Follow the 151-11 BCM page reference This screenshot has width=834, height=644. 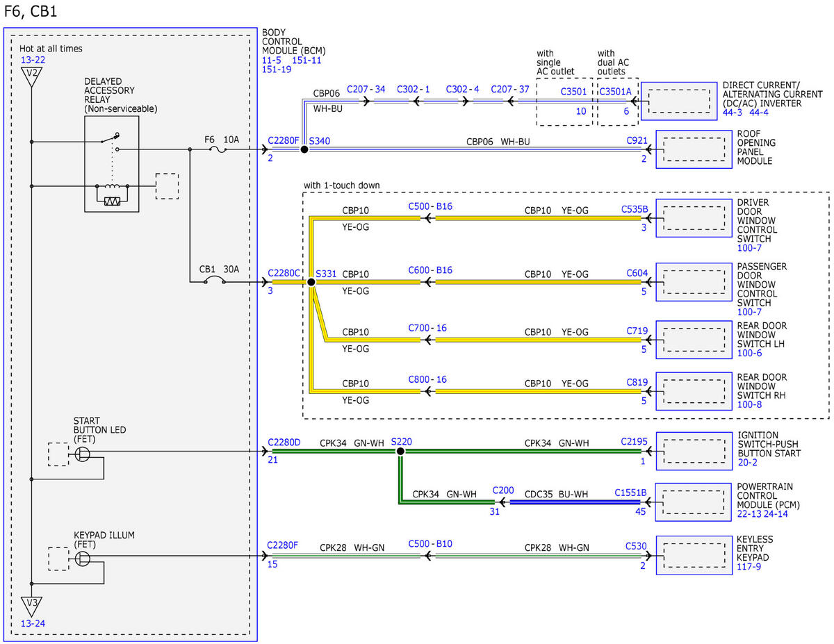pyautogui.click(x=306, y=60)
